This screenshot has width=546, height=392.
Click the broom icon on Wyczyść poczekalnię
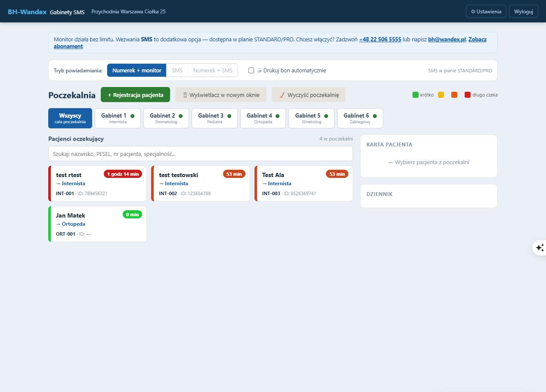pyautogui.click(x=282, y=95)
